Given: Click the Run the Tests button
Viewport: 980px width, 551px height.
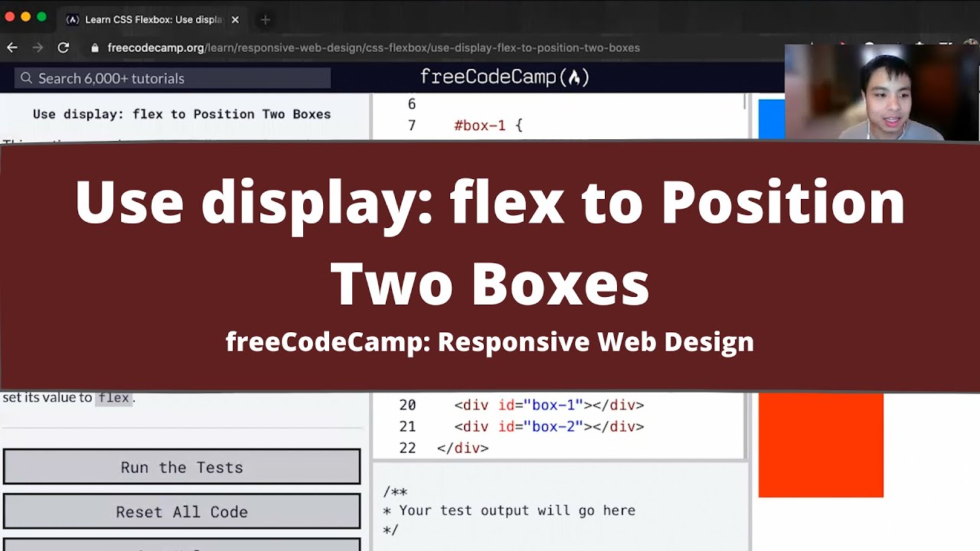Looking at the screenshot, I should click(181, 467).
